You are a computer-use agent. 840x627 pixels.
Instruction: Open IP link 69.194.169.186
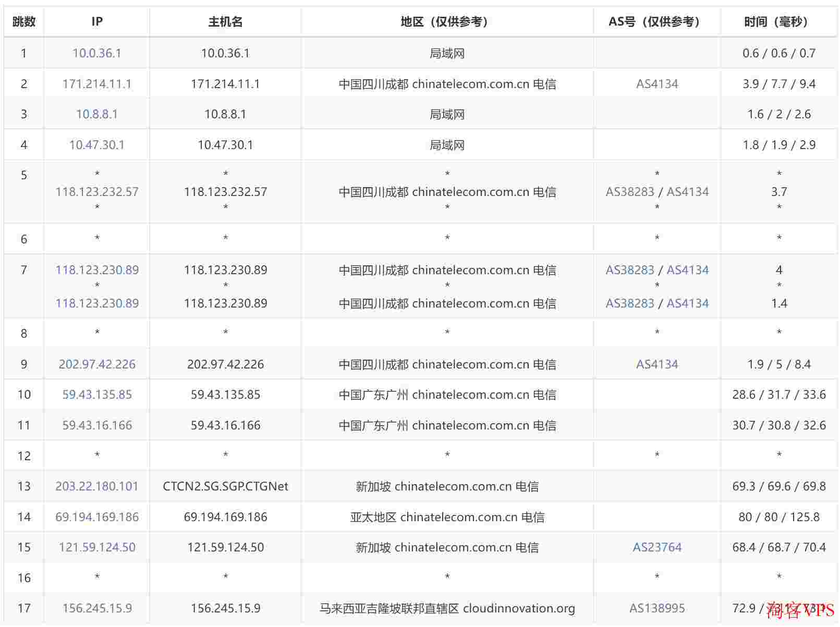click(x=97, y=517)
